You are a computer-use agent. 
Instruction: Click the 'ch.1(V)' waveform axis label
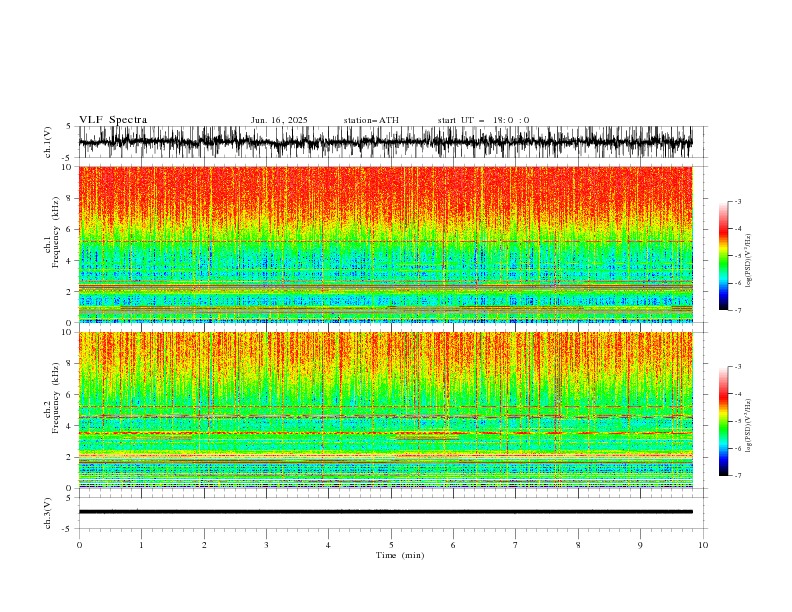coord(48,142)
